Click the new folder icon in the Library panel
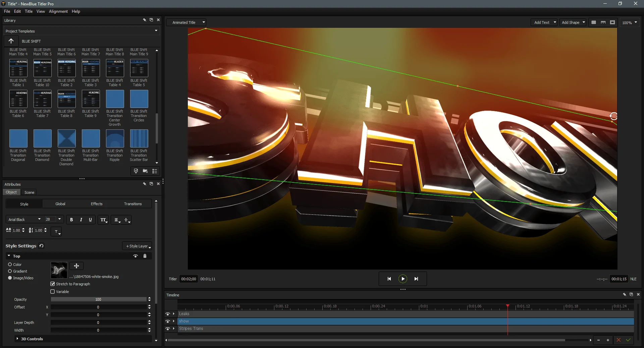 tap(145, 171)
